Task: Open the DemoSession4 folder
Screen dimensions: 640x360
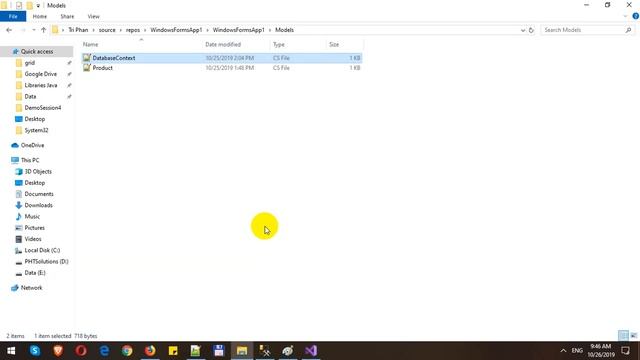Action: coord(42,108)
